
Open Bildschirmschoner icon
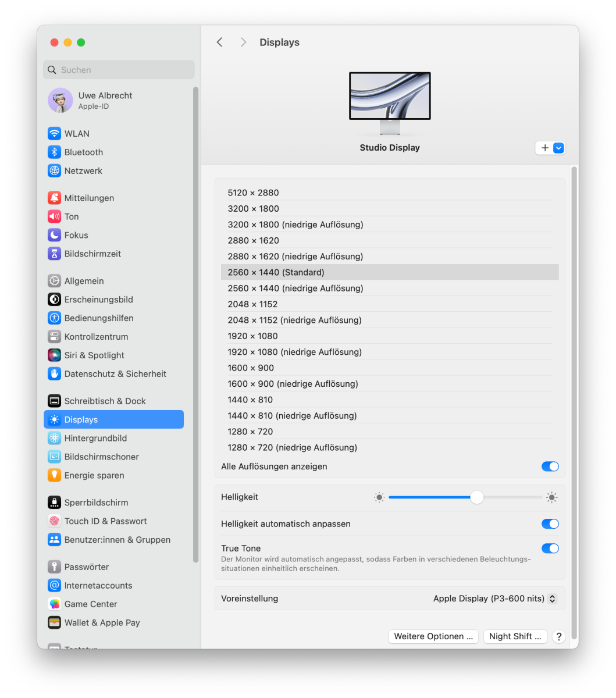click(x=54, y=457)
